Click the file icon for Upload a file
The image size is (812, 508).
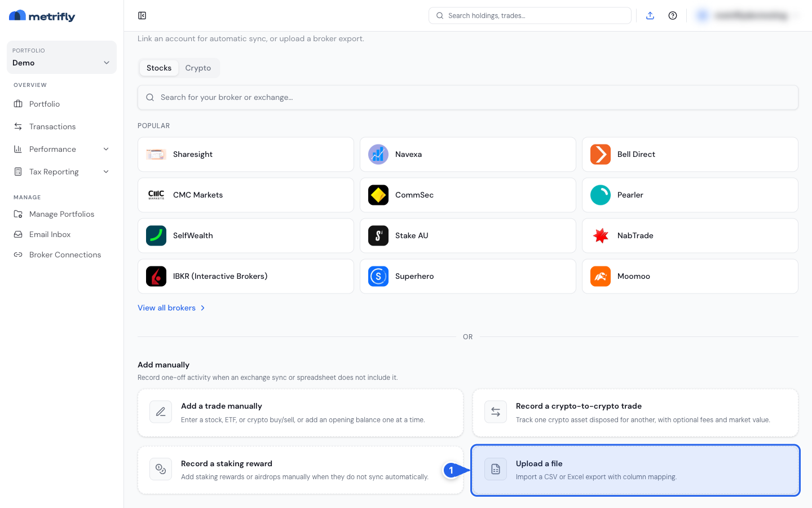pyautogui.click(x=496, y=469)
